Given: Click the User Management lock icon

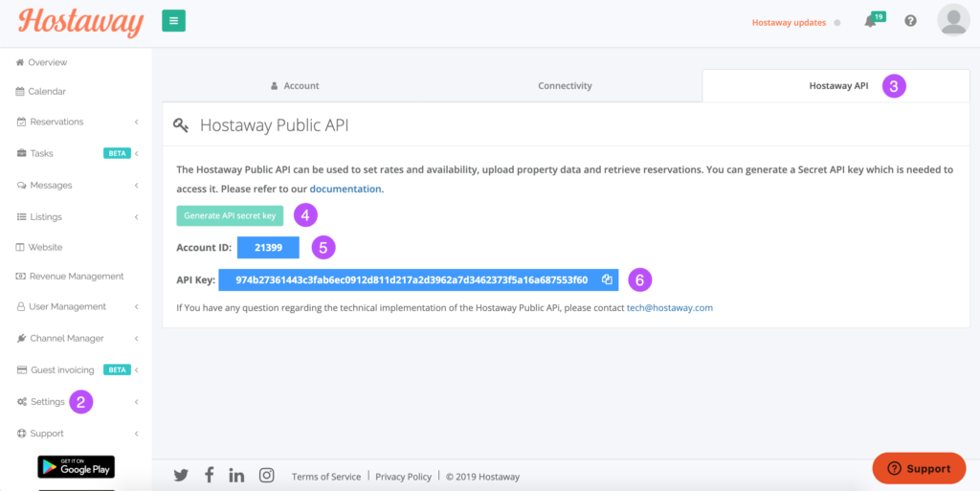Looking at the screenshot, I should [21, 306].
